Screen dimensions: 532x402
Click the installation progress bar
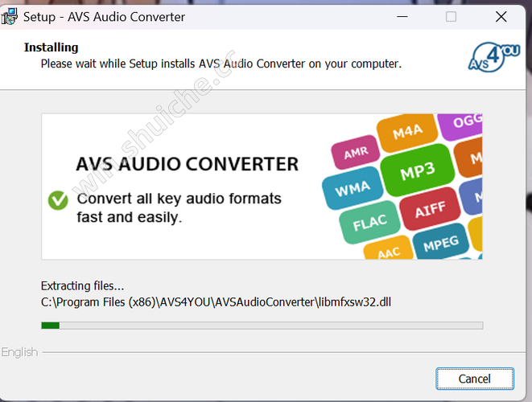262,326
